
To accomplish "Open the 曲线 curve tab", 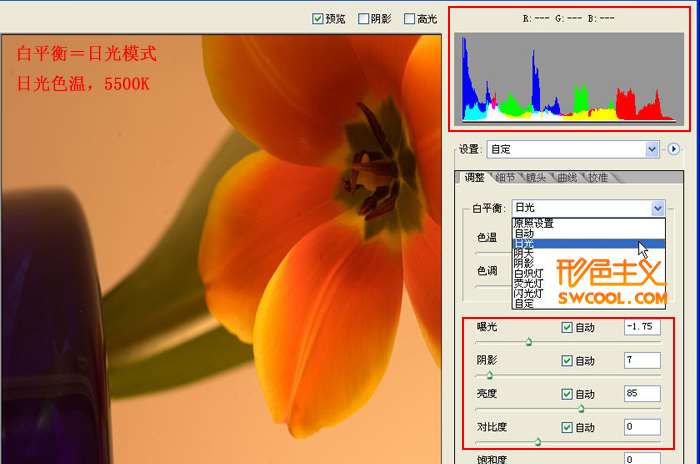I will pos(566,178).
